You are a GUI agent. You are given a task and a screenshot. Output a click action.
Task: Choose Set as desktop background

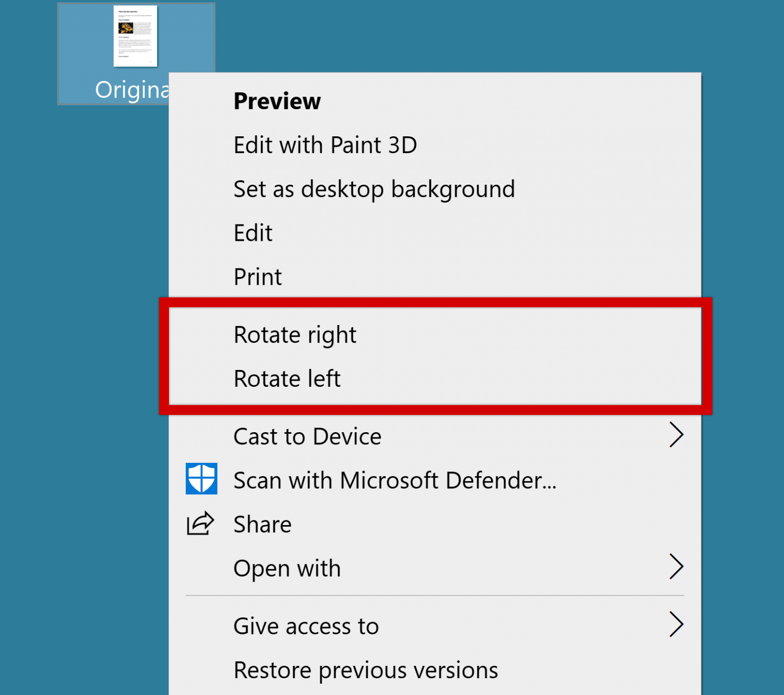(374, 188)
